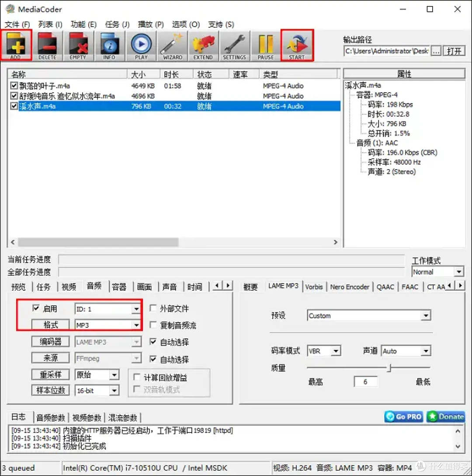Click the 编码器 button
The width and height of the screenshot is (472, 476).
(x=51, y=342)
